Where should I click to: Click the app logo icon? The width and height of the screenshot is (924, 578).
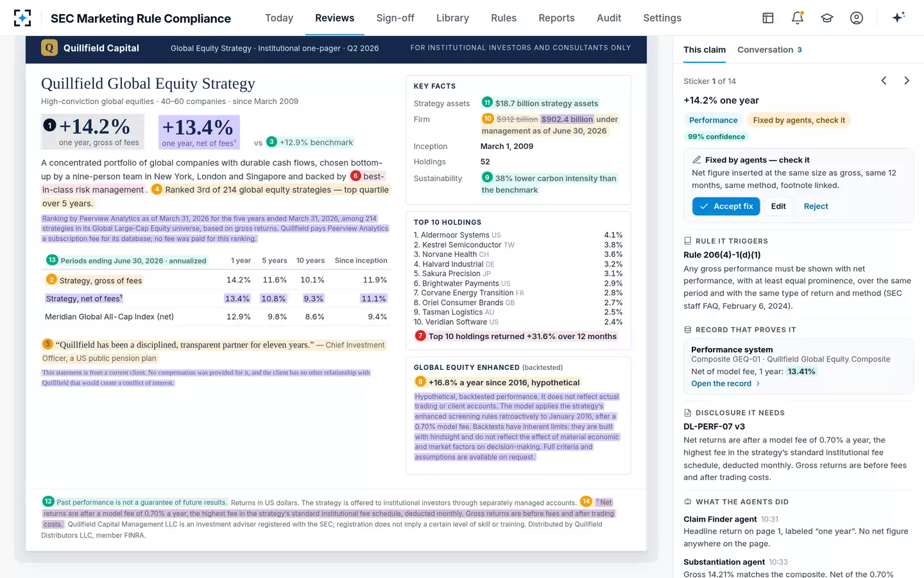click(22, 18)
